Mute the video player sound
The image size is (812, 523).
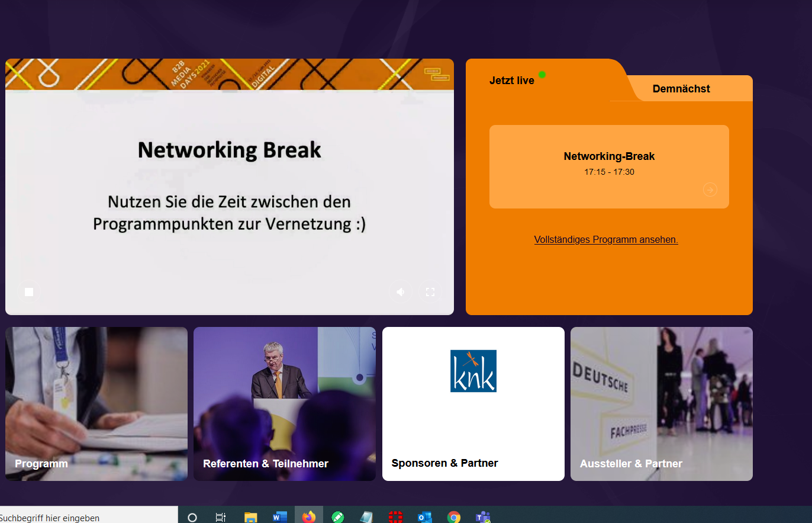pyautogui.click(x=401, y=291)
